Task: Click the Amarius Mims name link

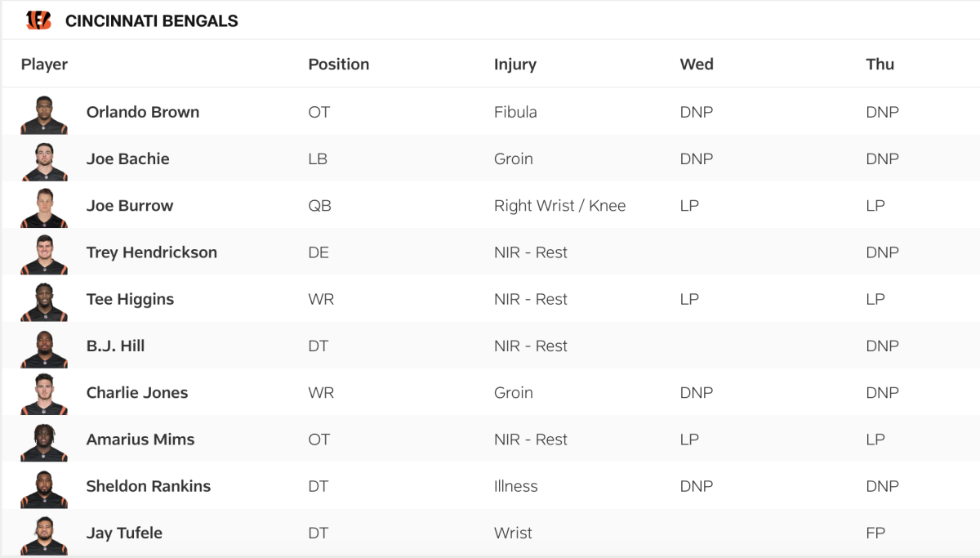Action: (x=140, y=440)
